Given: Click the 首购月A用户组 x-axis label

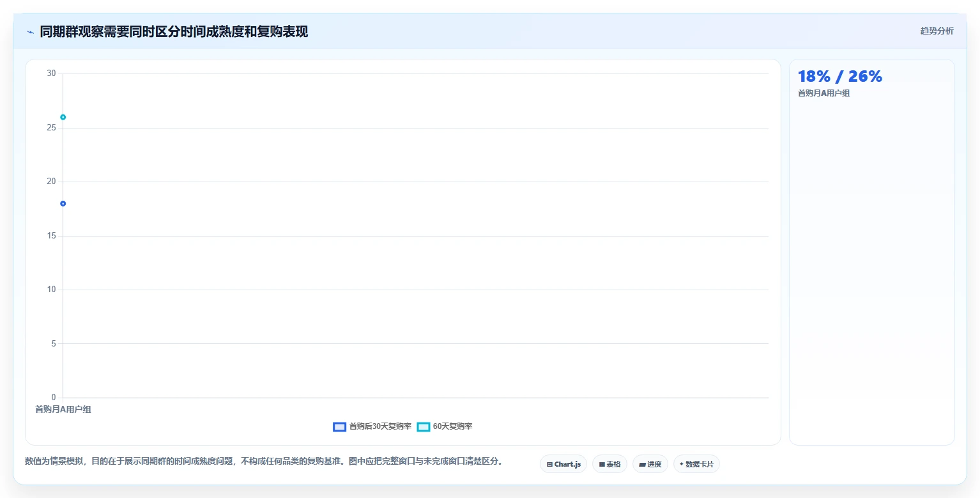Looking at the screenshot, I should 63,409.
